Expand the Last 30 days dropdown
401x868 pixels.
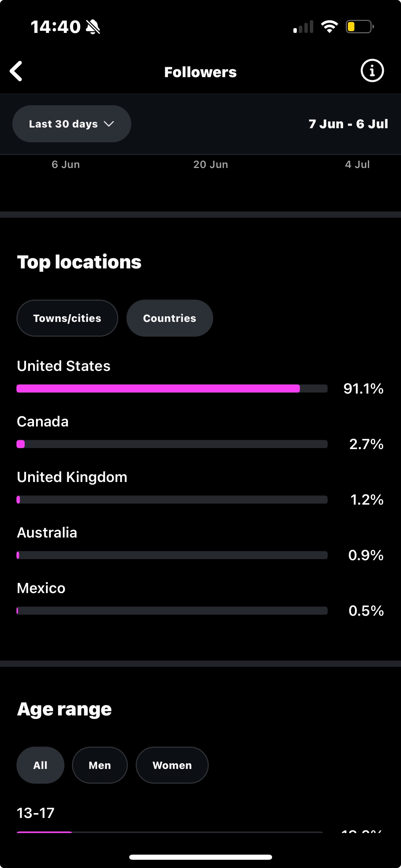pyautogui.click(x=72, y=124)
